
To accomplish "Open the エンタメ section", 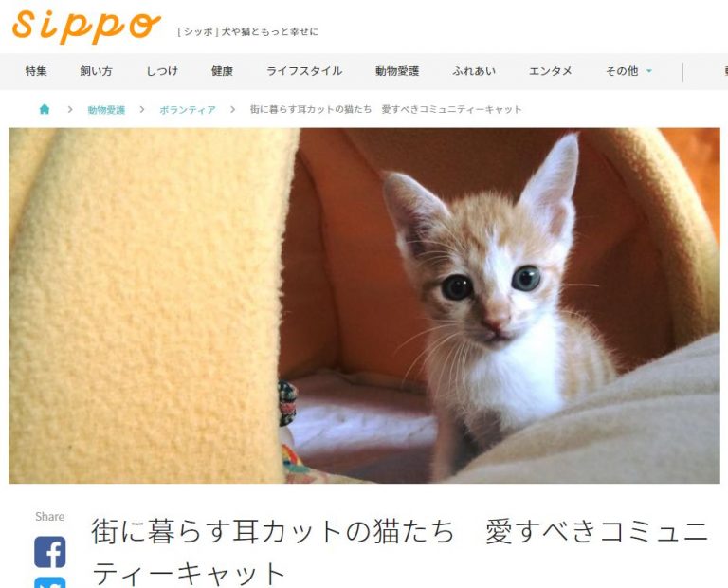I will [551, 71].
